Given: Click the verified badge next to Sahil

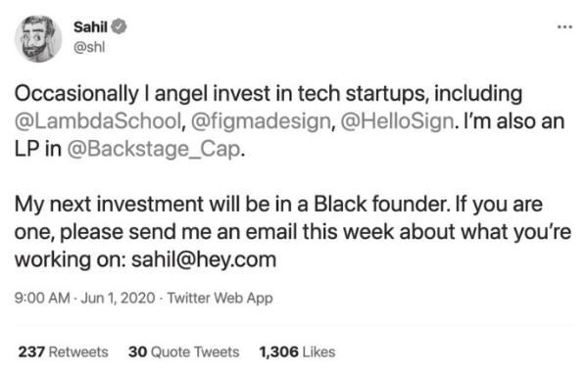Looking at the screenshot, I should point(120,27).
